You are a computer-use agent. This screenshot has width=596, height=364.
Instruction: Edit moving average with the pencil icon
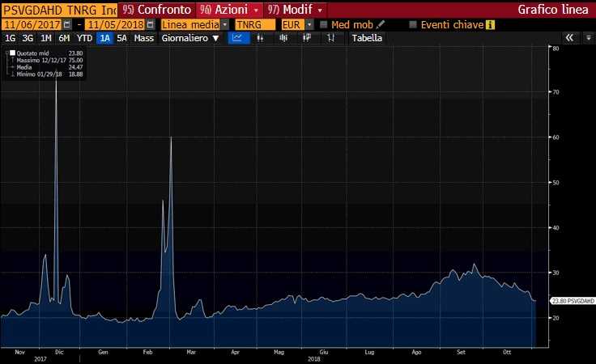pos(380,25)
